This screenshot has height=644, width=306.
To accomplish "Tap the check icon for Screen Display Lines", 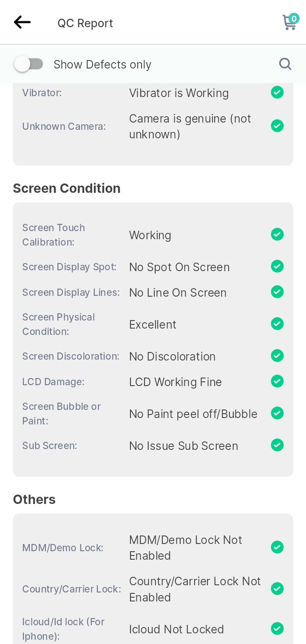I will coord(277,292).
